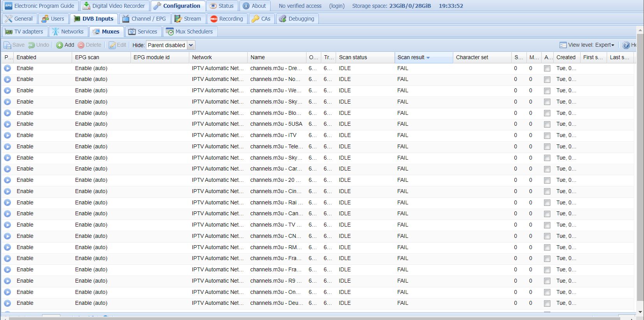Click play icon in the iTV row
The width and height of the screenshot is (644, 320).
click(x=7, y=135)
